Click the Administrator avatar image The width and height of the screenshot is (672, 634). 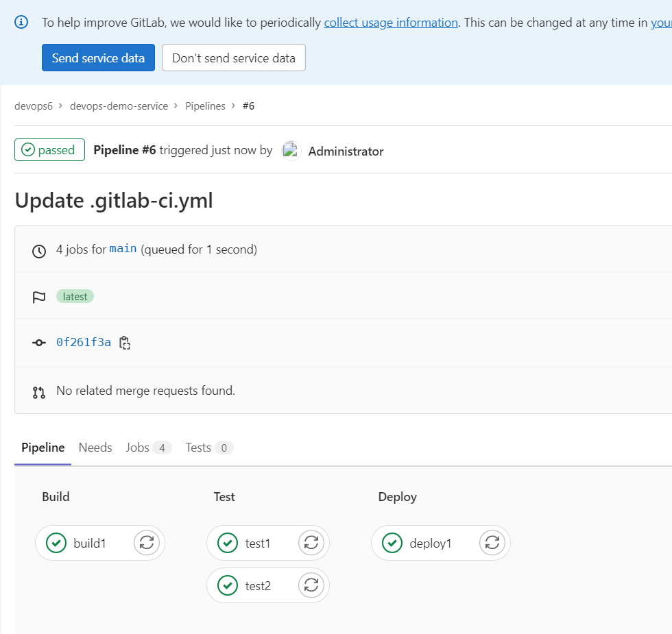[x=291, y=151]
